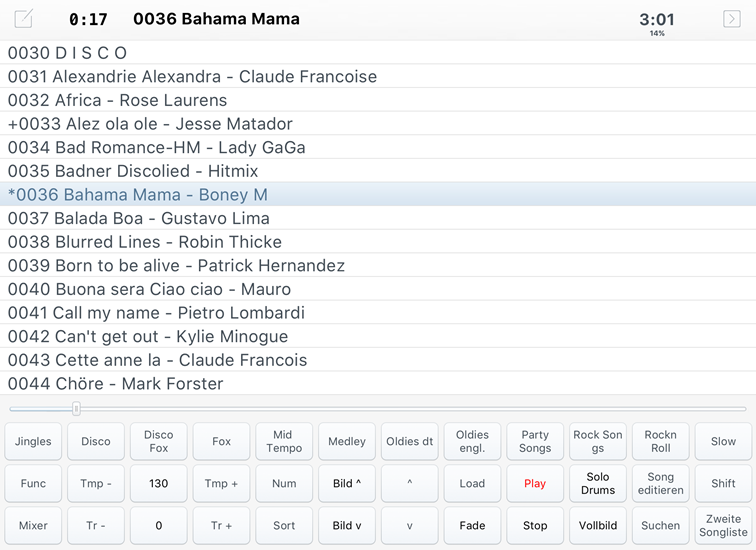Decrease tempo with Tmp - button

pyautogui.click(x=95, y=483)
